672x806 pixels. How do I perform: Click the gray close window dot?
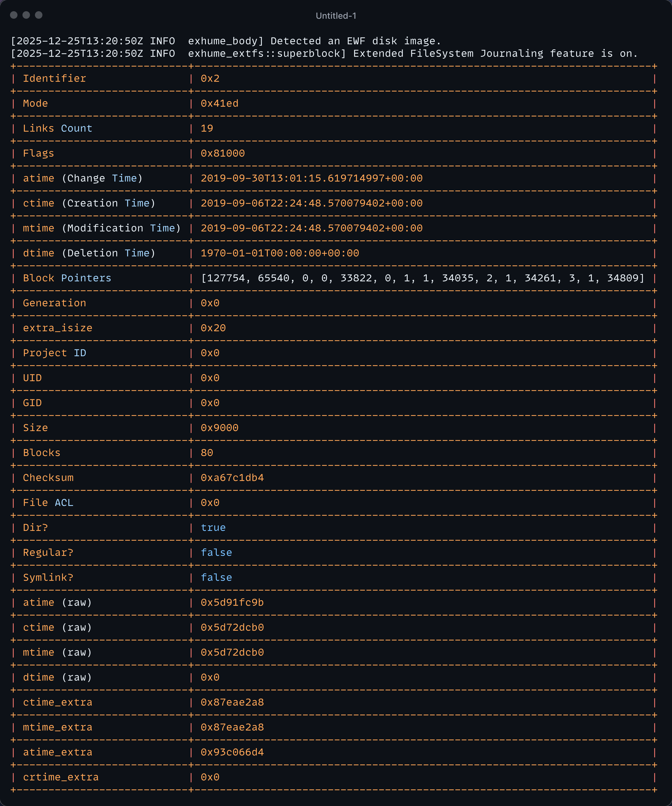pyautogui.click(x=14, y=15)
